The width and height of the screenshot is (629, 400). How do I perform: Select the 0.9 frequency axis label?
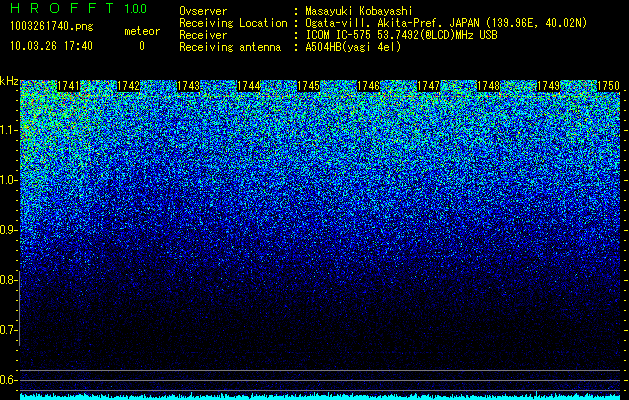(x=8, y=230)
